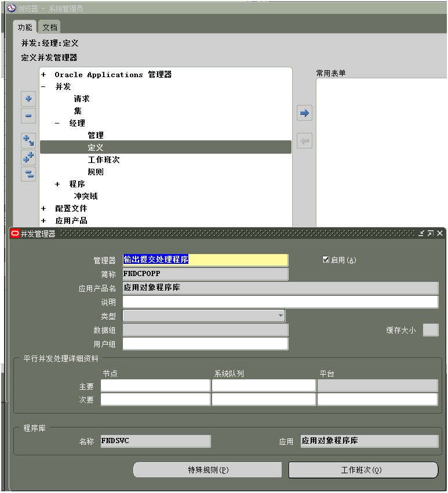Click the collapse all (double minus) icon
The image size is (448, 493).
click(28, 174)
